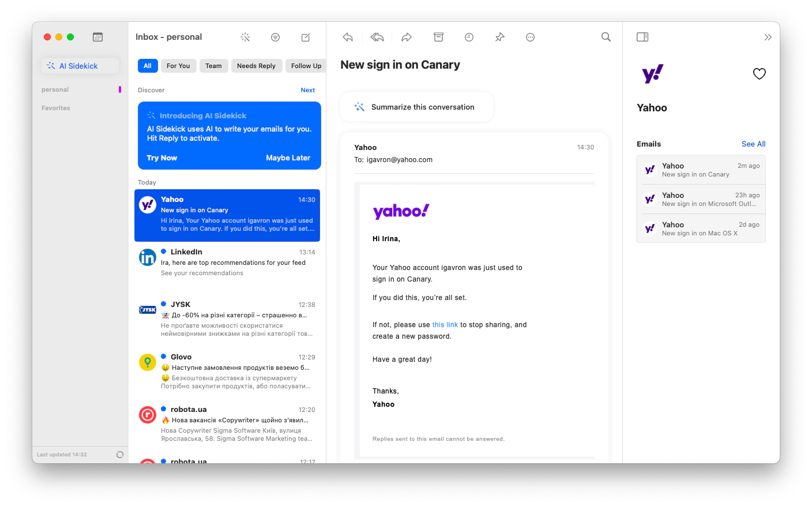Open 'New sign in on Mac OS X' email
Screen dimensions: 812x506
click(x=701, y=229)
